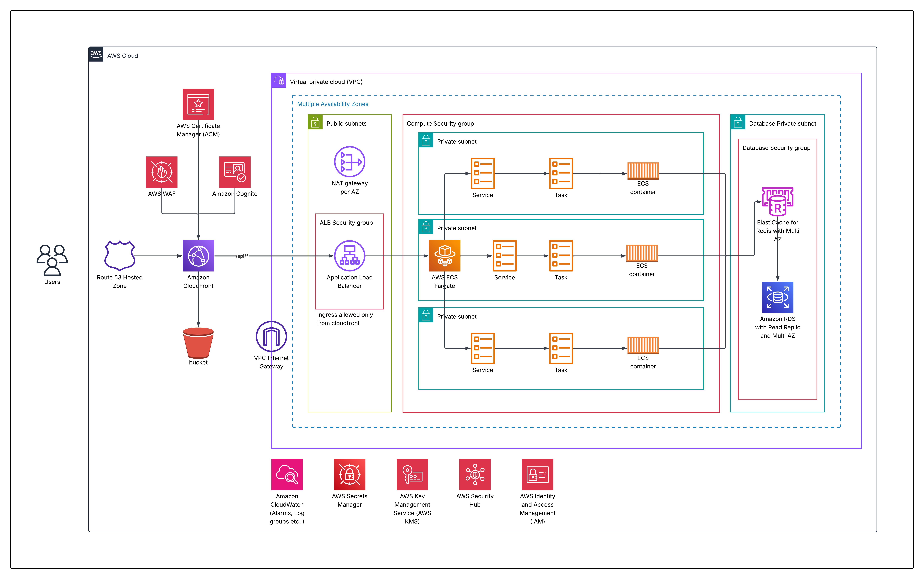The image size is (924, 579).
Task: Click the AWS ECS Fargate icon
Action: pos(445,256)
